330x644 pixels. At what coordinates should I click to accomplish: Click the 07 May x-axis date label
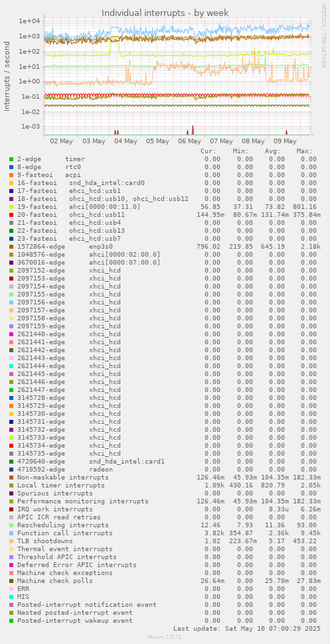tap(221, 141)
